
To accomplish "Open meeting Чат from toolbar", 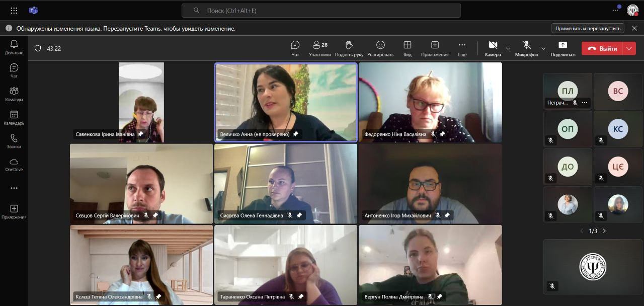I will click(x=295, y=48).
